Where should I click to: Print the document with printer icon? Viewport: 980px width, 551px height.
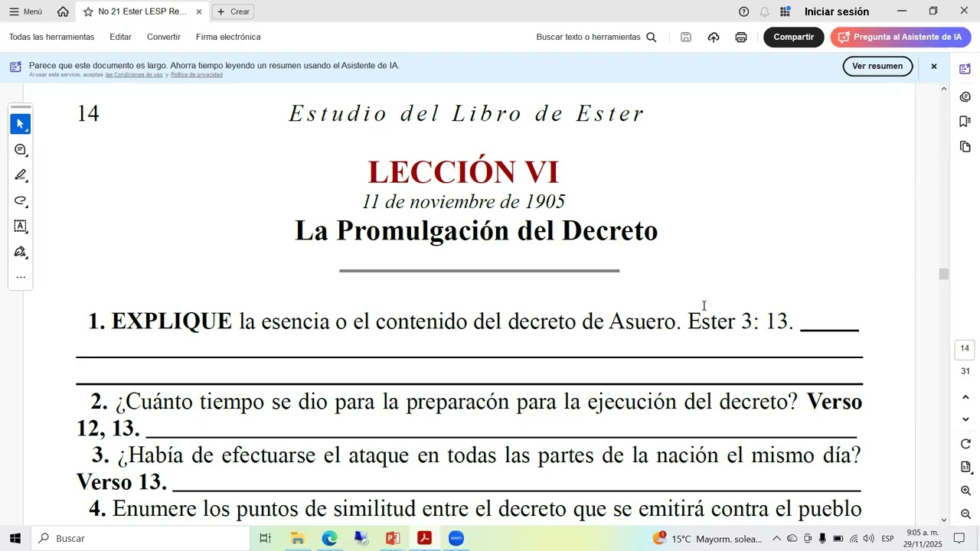741,37
